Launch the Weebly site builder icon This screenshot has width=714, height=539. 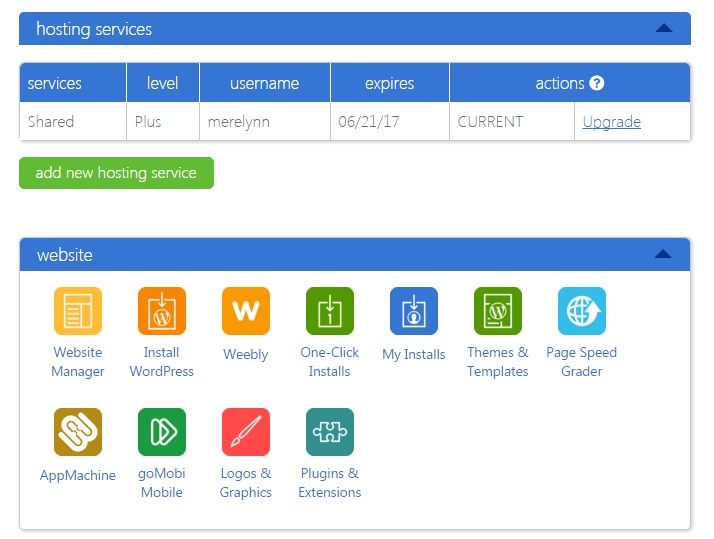click(x=246, y=311)
